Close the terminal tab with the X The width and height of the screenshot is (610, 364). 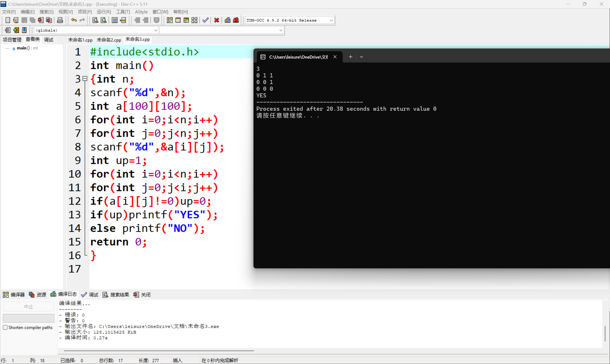coord(335,57)
